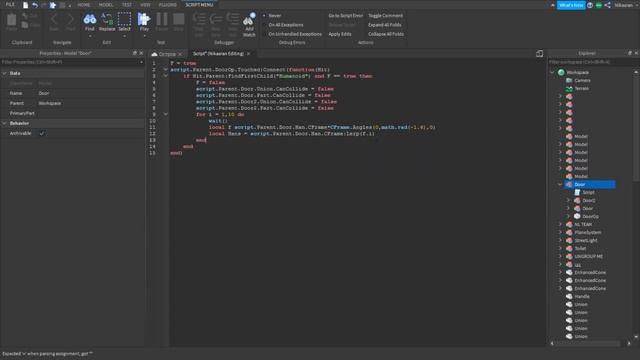
Task: Expand the NL TEAM node
Action: (560, 224)
